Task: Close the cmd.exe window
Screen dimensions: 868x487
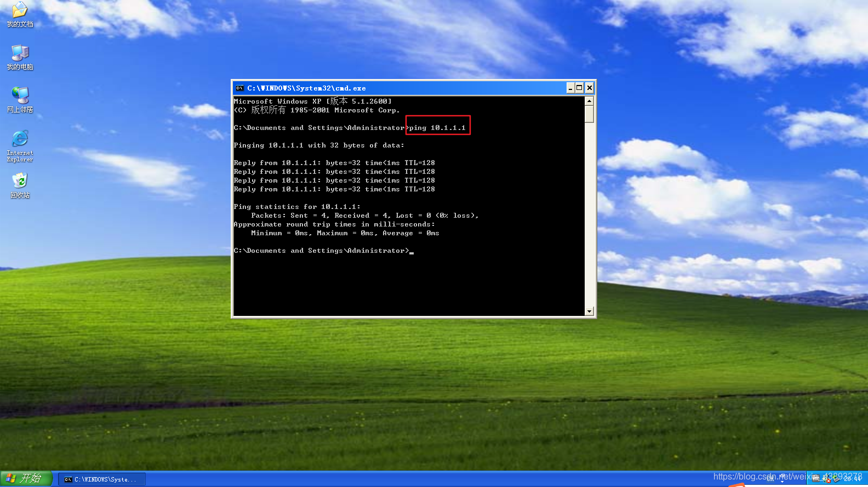Action: click(590, 88)
